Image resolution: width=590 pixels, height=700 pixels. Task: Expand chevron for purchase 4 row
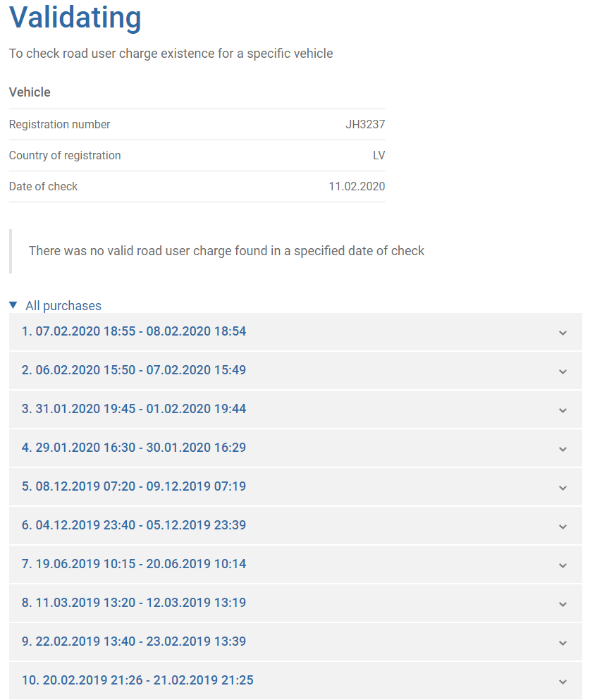563,449
